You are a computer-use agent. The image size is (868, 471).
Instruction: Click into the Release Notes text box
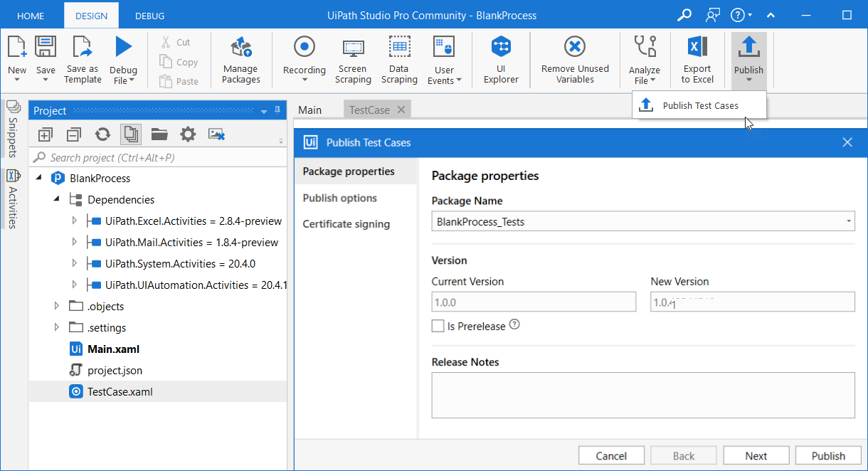[643, 395]
